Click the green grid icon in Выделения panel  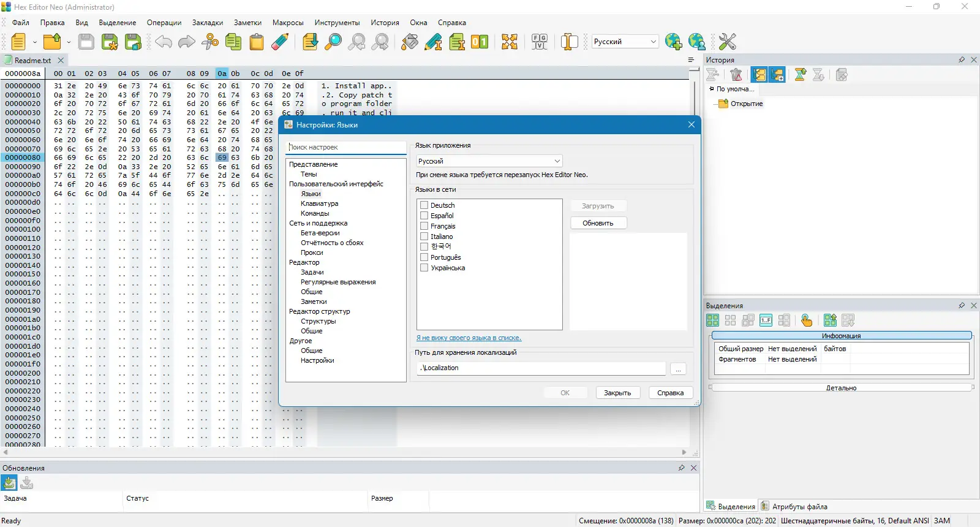coord(712,320)
